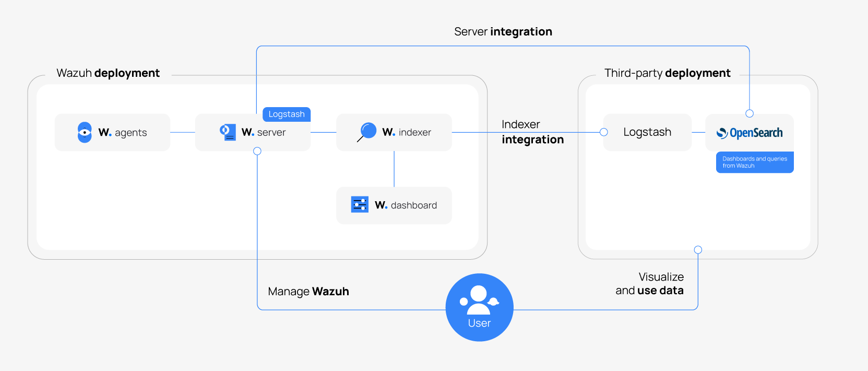The image size is (868, 371).
Task: Click connector circle above OpenSearch box
Action: (x=750, y=113)
